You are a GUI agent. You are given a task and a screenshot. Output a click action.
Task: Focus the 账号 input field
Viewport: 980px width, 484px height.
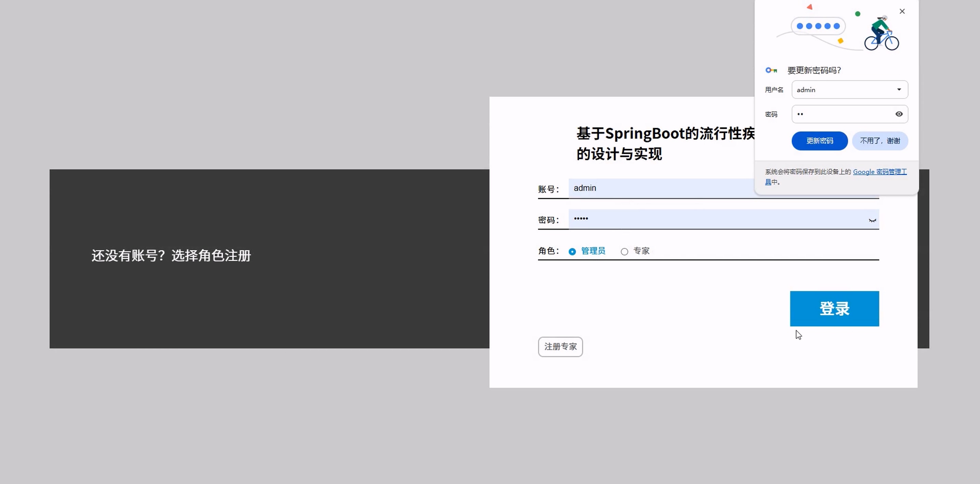point(662,188)
